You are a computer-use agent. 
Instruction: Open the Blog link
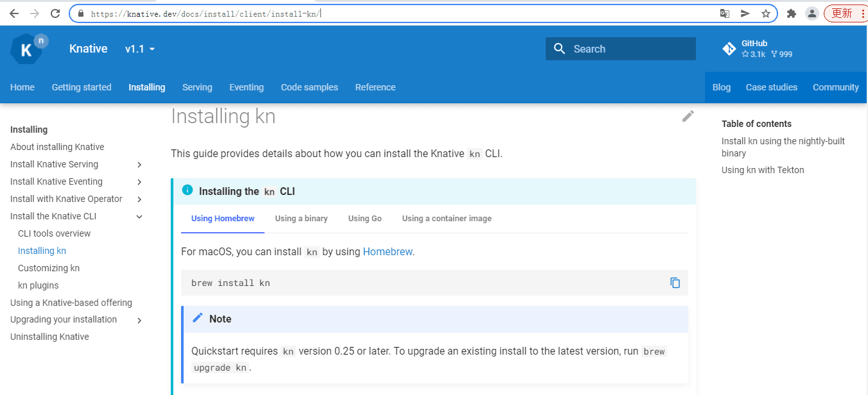(722, 87)
